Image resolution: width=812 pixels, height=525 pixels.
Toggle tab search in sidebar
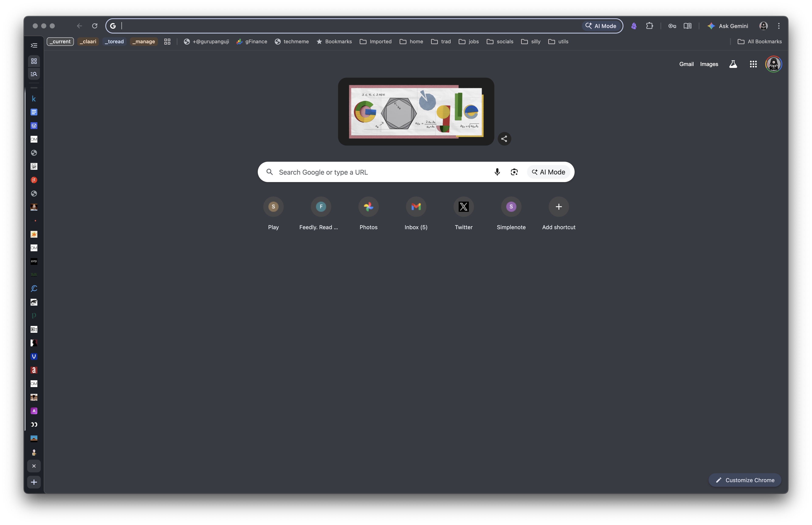(34, 74)
